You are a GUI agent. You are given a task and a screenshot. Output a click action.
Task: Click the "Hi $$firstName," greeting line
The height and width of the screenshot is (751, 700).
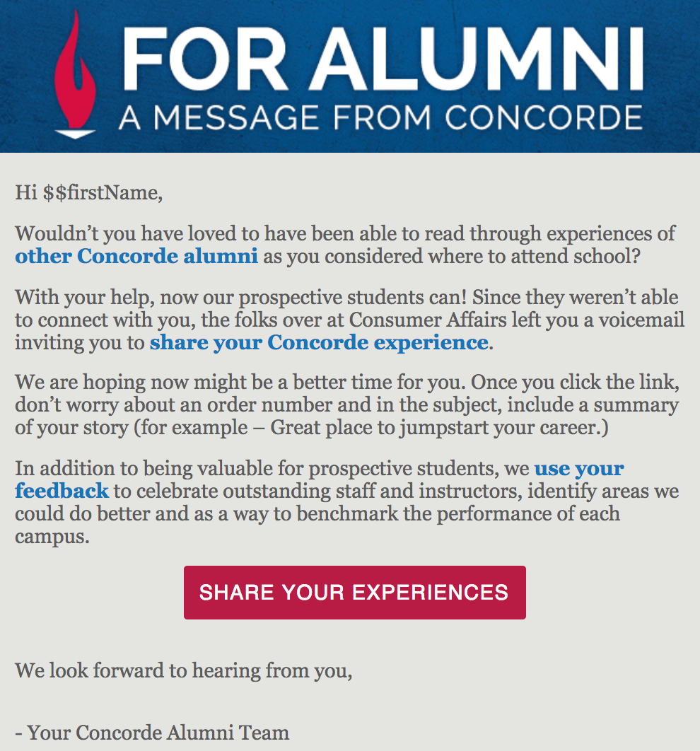tap(88, 193)
